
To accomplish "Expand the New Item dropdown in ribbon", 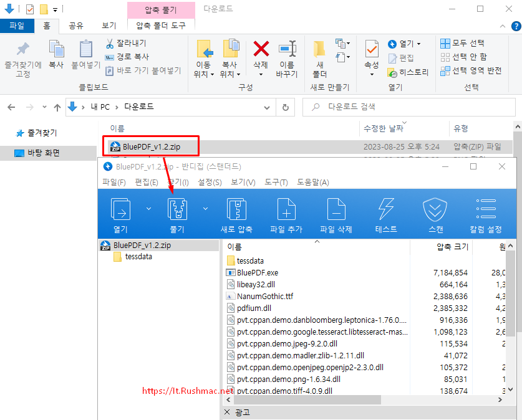I will 343,43.
